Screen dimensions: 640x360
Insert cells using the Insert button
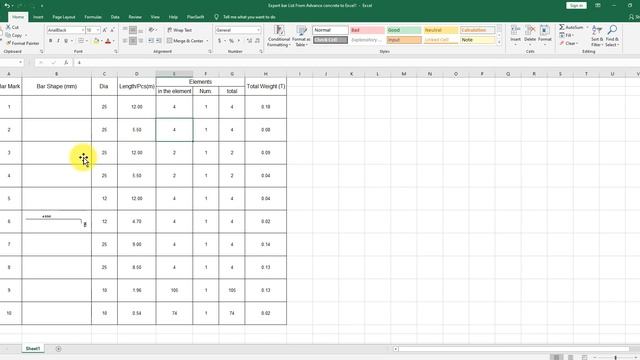tap(516, 35)
